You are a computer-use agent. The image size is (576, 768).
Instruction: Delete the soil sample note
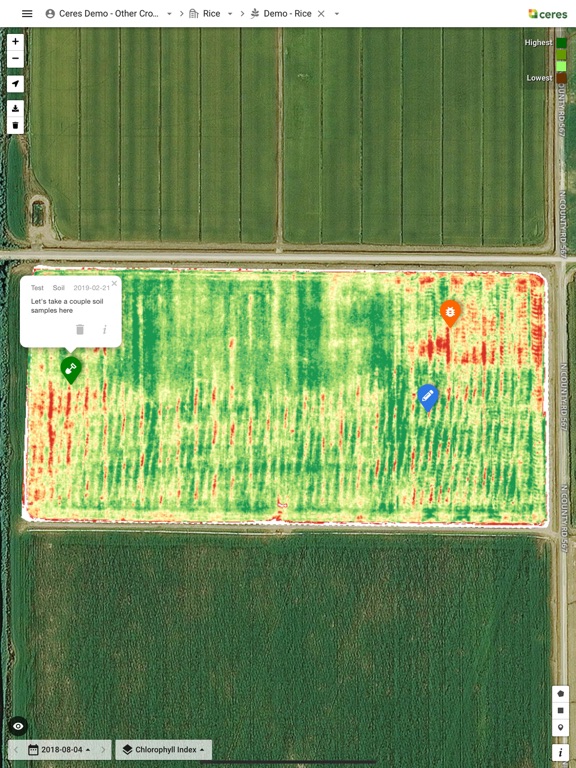80,329
